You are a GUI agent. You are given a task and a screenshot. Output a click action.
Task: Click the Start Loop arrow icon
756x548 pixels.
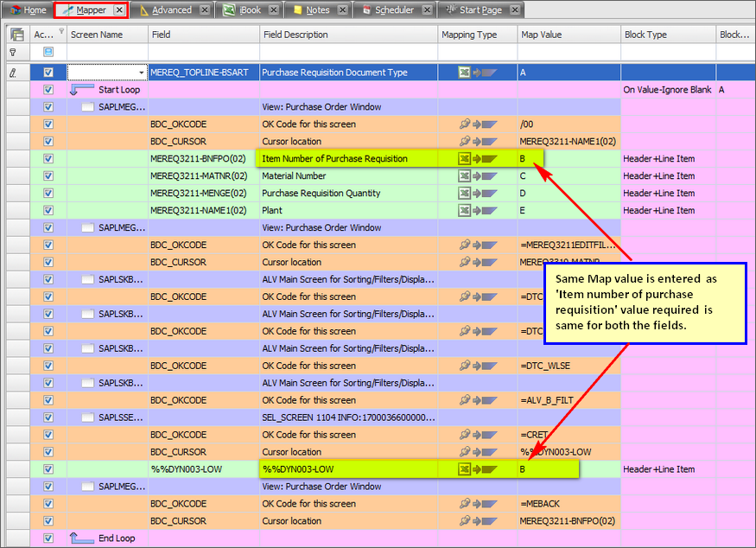(82, 90)
